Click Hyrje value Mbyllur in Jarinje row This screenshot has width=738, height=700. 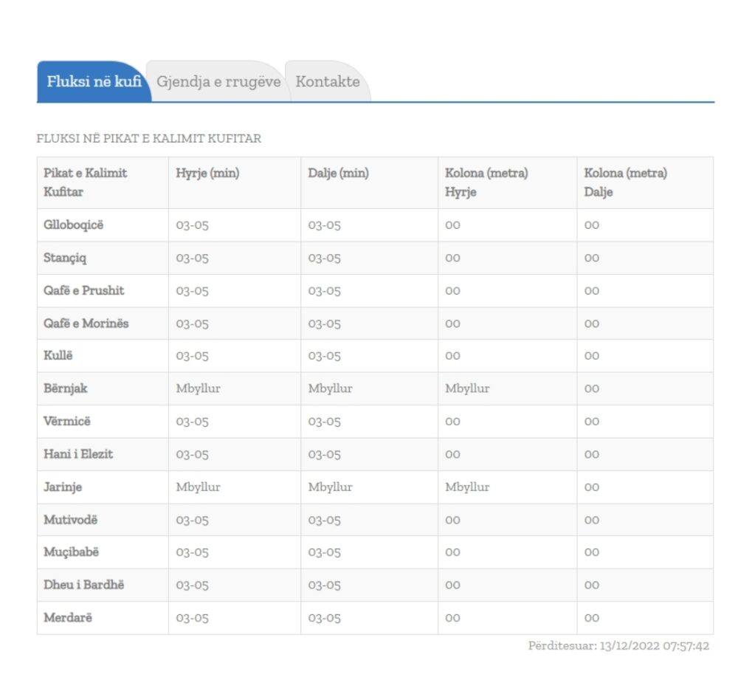pos(198,487)
